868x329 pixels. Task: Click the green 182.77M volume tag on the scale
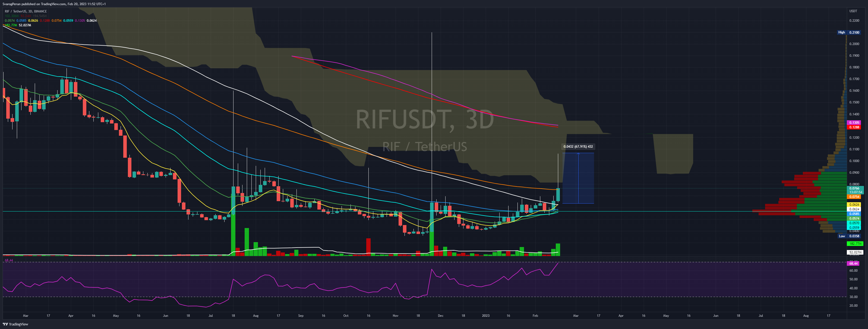coord(855,244)
